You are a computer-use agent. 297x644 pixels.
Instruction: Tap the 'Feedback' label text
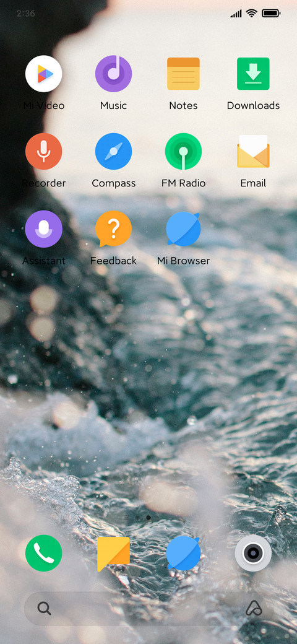[x=114, y=261]
